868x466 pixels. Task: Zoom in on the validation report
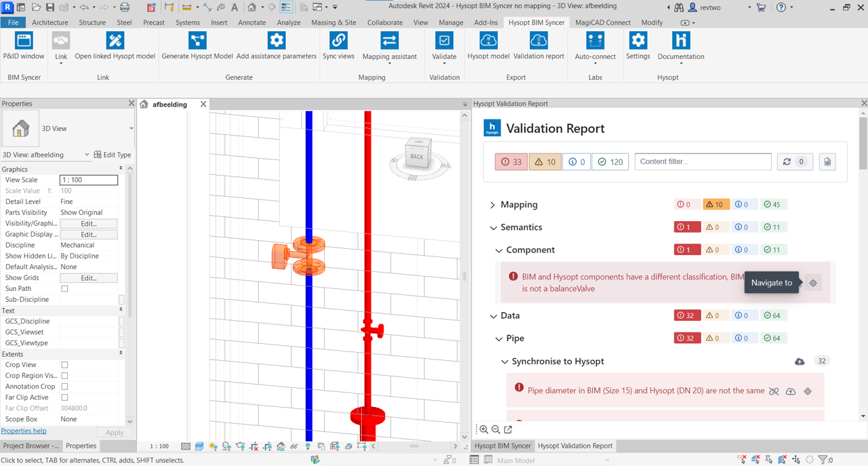(484, 429)
